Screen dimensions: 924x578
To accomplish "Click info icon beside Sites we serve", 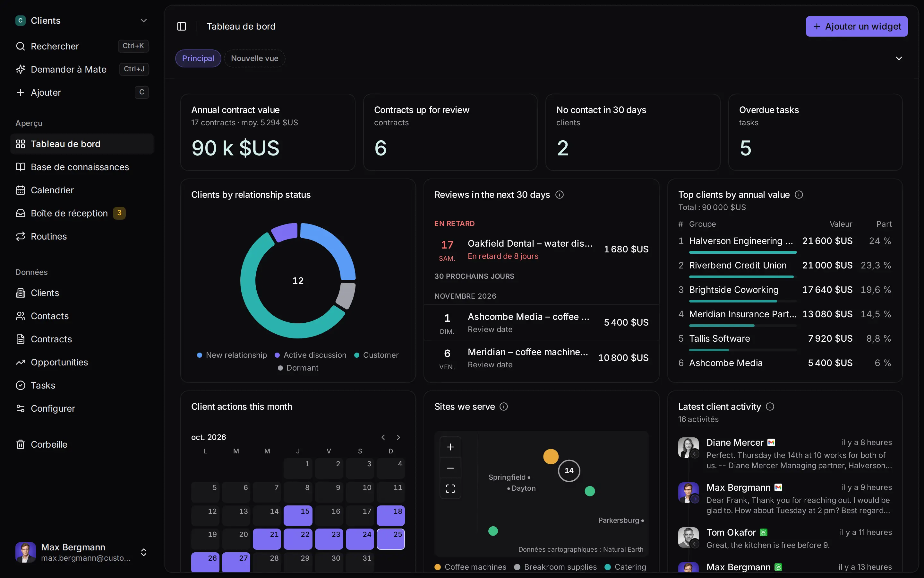I will tap(504, 406).
